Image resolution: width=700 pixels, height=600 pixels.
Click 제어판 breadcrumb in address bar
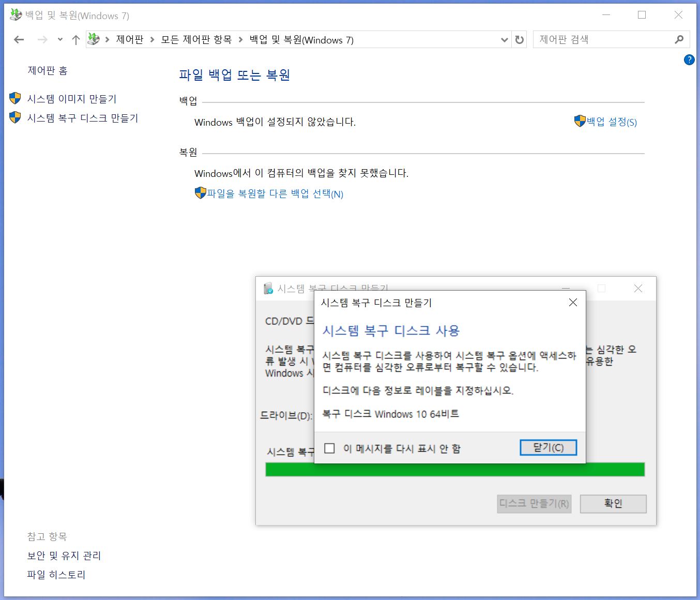(129, 40)
